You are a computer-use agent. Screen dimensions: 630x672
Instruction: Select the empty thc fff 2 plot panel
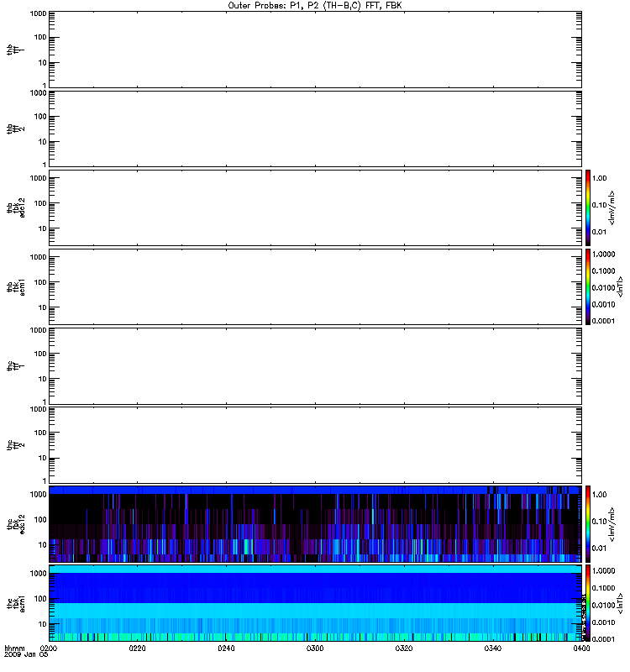316,445
